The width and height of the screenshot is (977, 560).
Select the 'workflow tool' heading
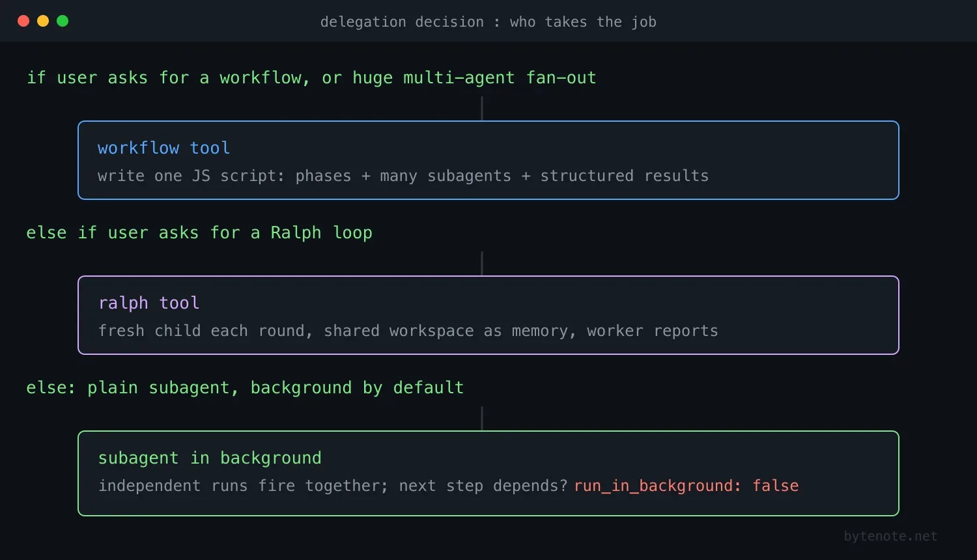163,148
